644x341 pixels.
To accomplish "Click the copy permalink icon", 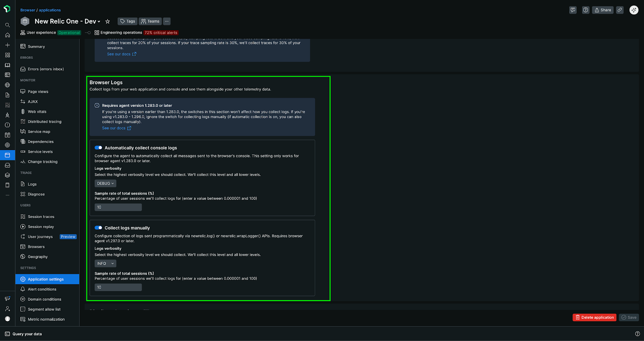I will coord(620,10).
